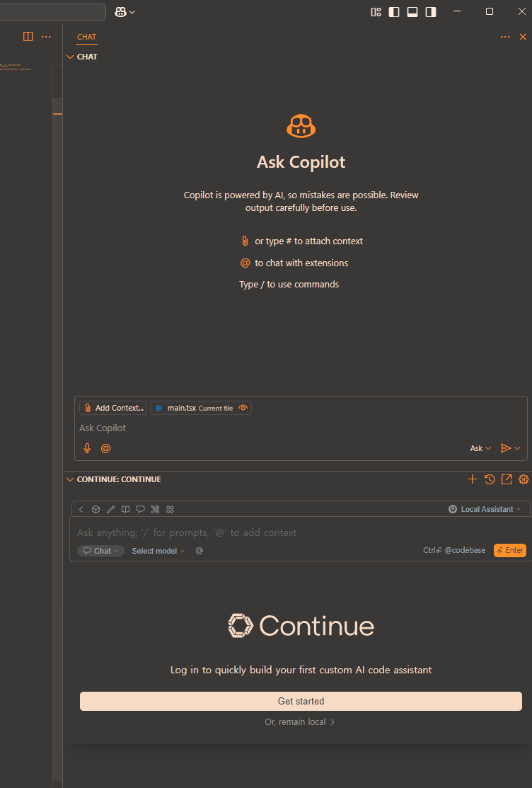Click 'Or, remain local' link
This screenshot has height=788, width=532.
300,721
